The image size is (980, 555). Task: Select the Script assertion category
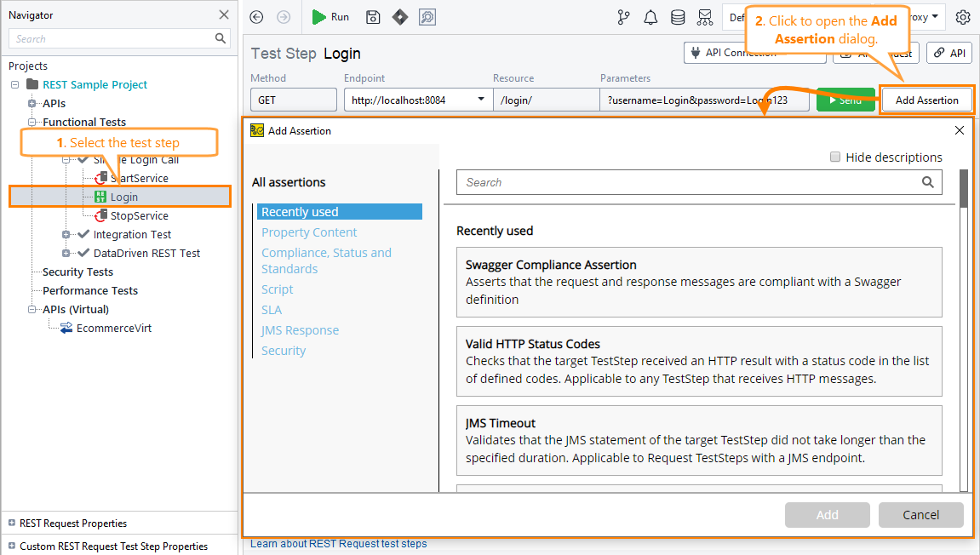[277, 289]
